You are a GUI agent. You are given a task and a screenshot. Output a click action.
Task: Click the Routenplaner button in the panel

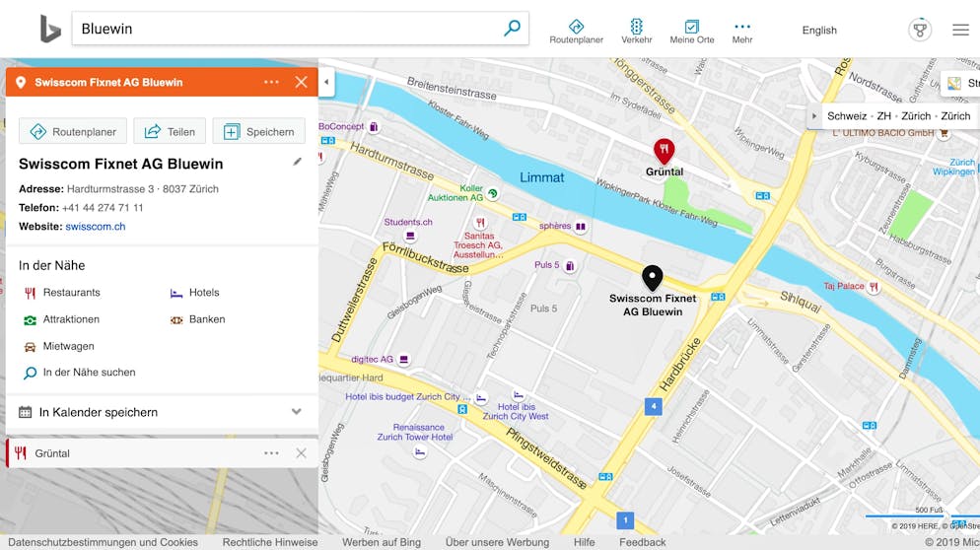(x=73, y=131)
